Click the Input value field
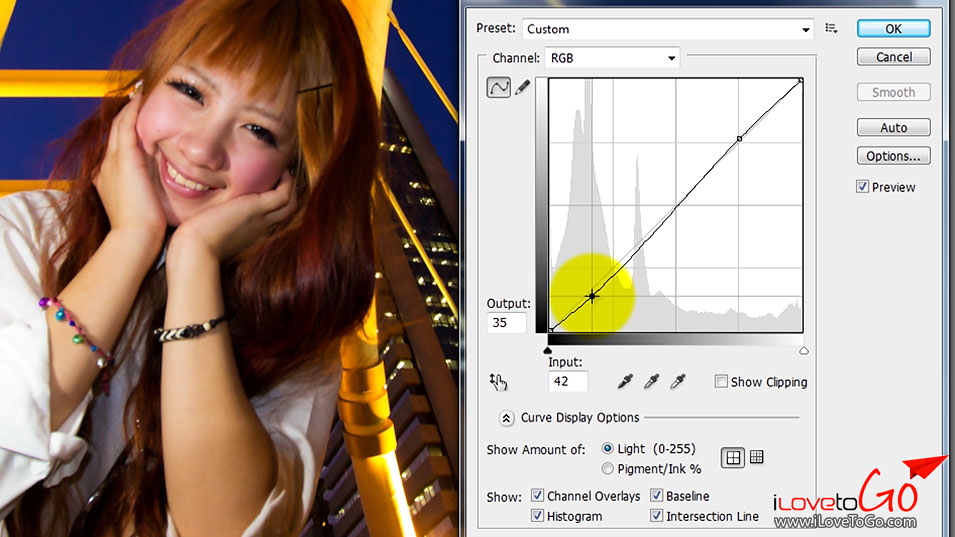The image size is (955, 537). point(568,381)
